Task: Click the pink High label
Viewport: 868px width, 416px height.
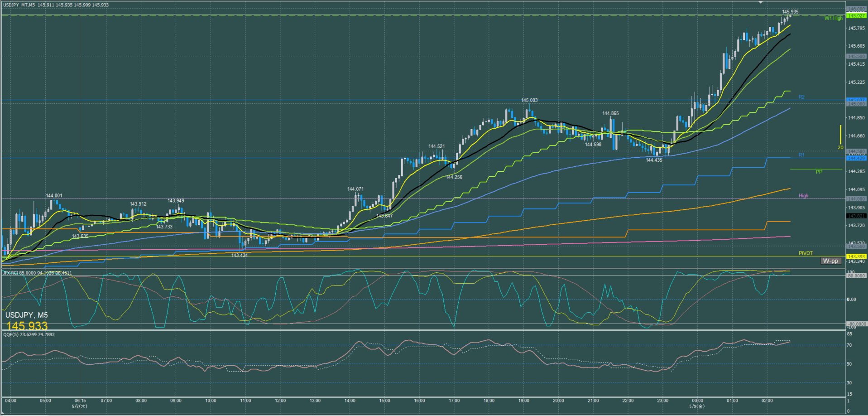Action: point(803,196)
